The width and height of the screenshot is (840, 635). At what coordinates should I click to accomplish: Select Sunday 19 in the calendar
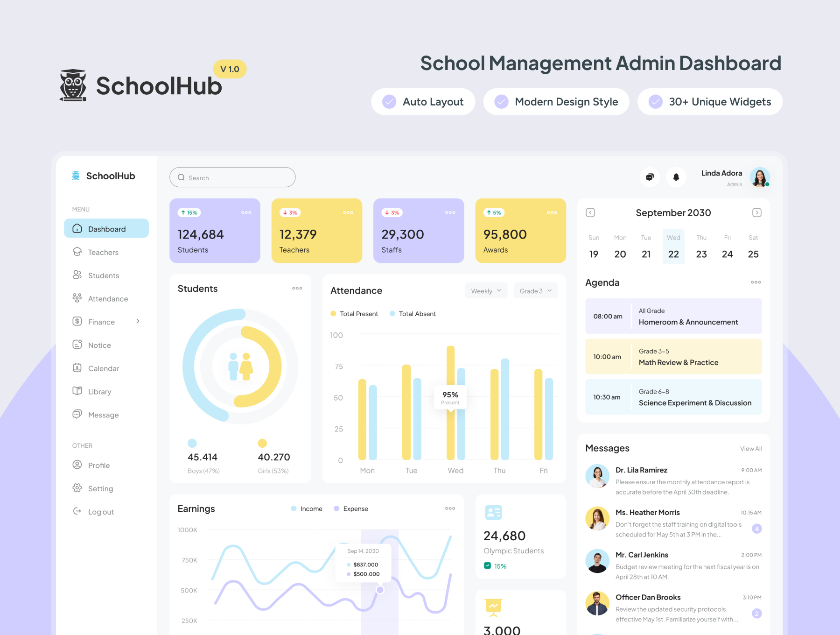click(594, 247)
